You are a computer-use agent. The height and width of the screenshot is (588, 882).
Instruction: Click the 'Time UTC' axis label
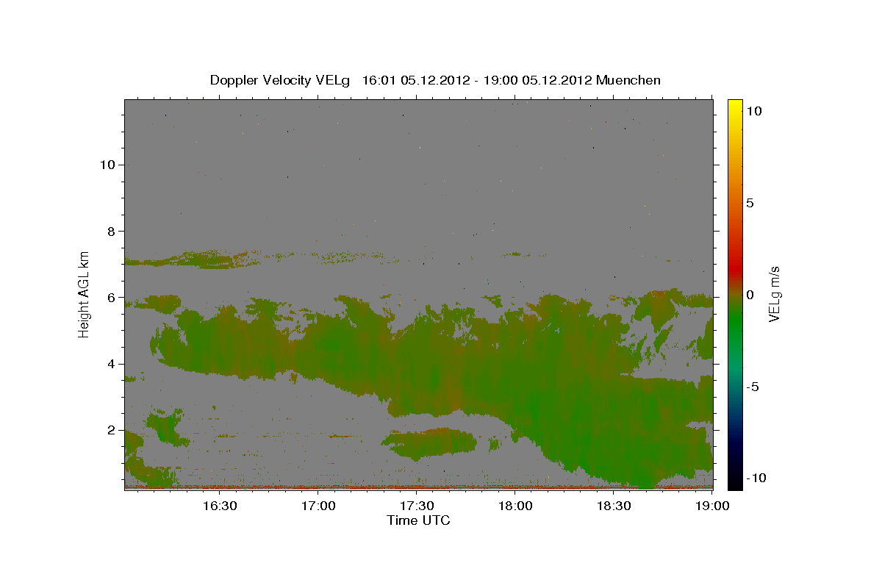pyautogui.click(x=418, y=520)
